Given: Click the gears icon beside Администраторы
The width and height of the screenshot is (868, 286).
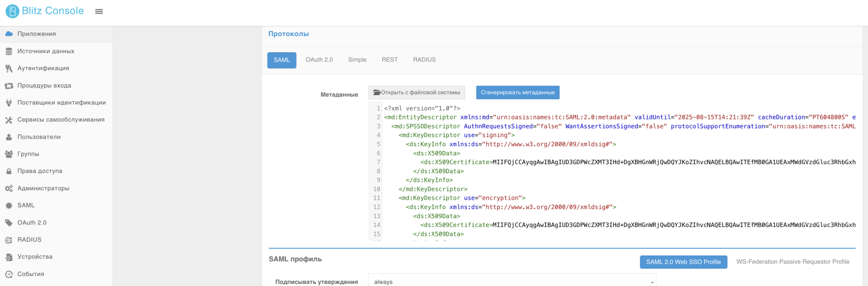Looking at the screenshot, I should 9,189.
